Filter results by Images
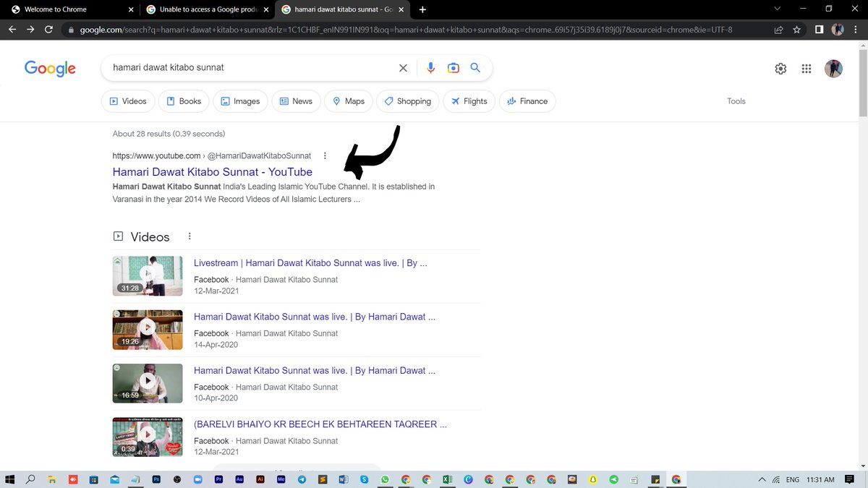The width and height of the screenshot is (868, 488). tap(240, 101)
